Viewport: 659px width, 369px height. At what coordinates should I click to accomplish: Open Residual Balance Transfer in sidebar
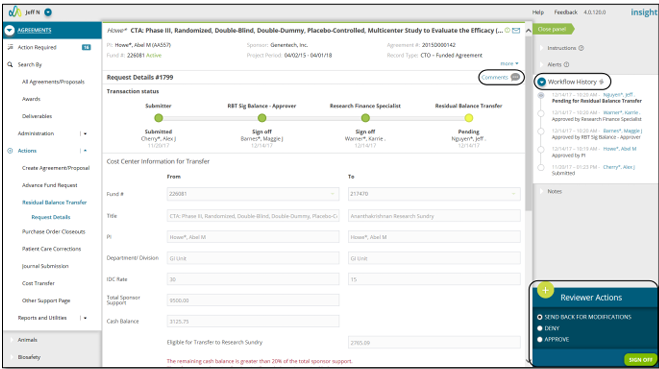click(x=54, y=202)
